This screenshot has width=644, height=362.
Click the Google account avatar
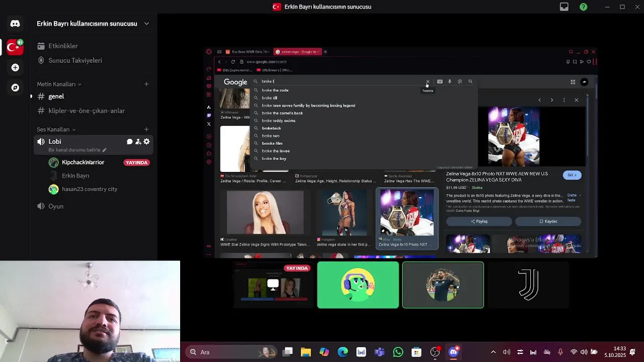pyautogui.click(x=584, y=82)
